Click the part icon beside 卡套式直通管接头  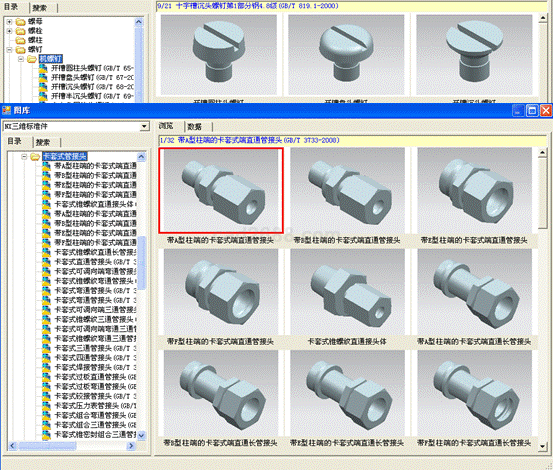46,262
